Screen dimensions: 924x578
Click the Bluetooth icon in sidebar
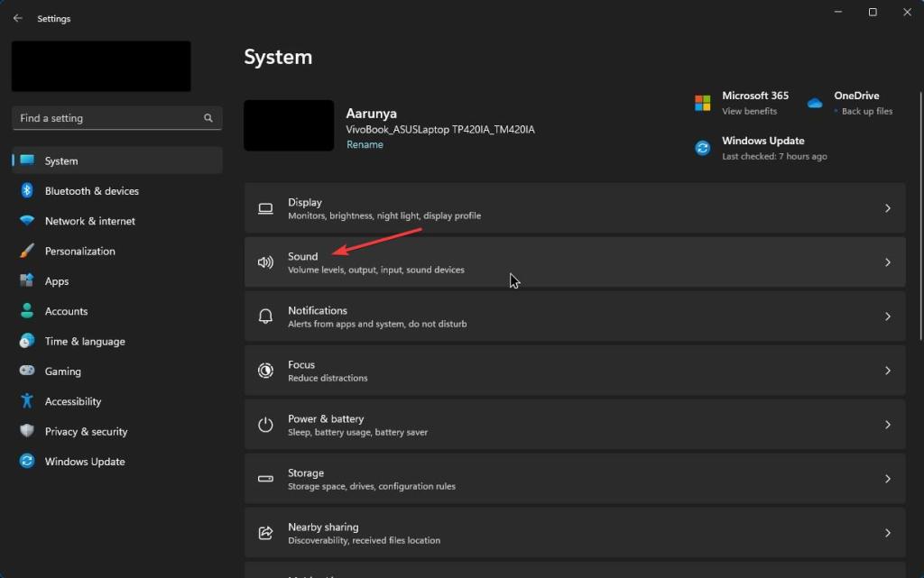point(27,190)
